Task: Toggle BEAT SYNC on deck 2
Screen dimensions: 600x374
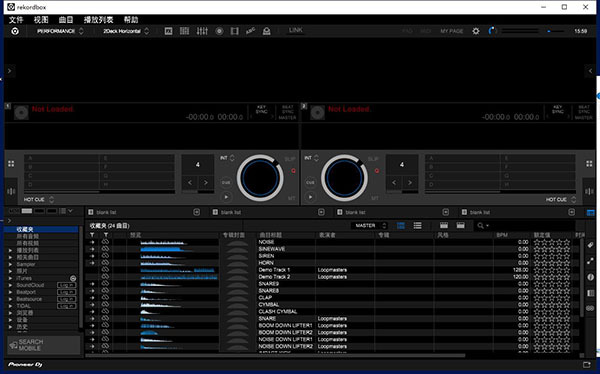Action: click(x=584, y=109)
